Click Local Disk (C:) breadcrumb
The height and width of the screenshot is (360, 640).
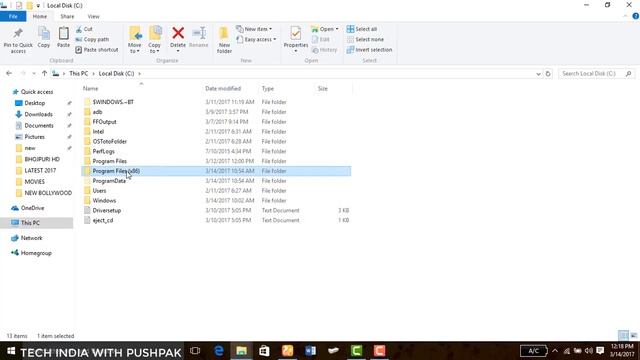coord(116,73)
